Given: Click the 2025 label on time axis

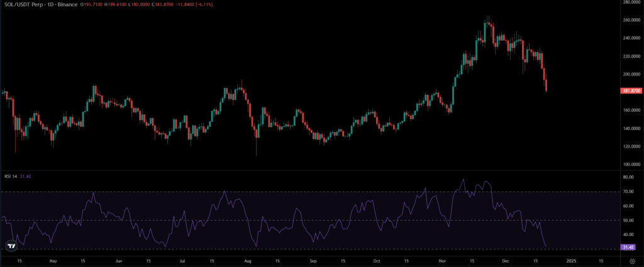Looking at the screenshot, I should (571, 261).
